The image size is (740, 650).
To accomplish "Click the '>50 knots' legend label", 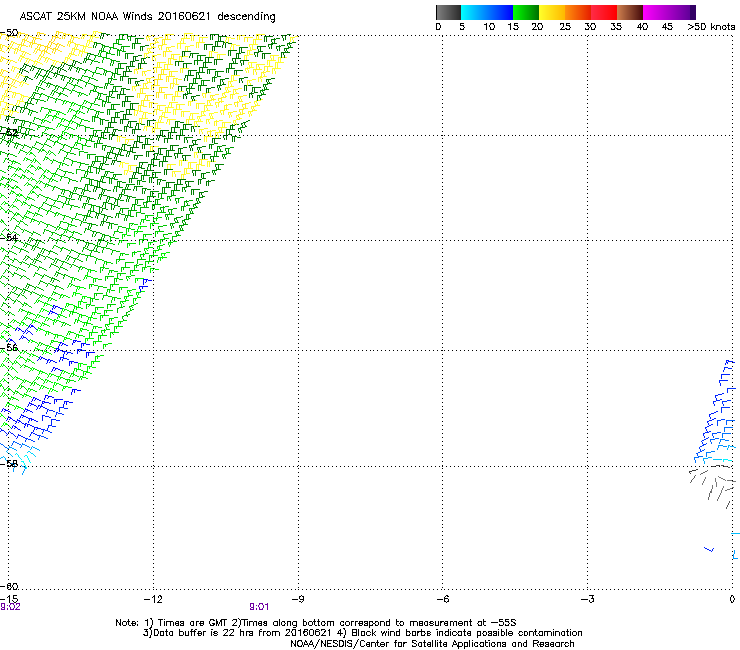I will (711, 27).
